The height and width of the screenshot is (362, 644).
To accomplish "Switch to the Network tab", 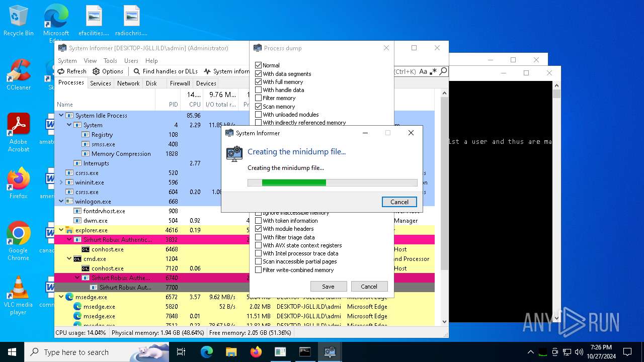I will [x=128, y=83].
